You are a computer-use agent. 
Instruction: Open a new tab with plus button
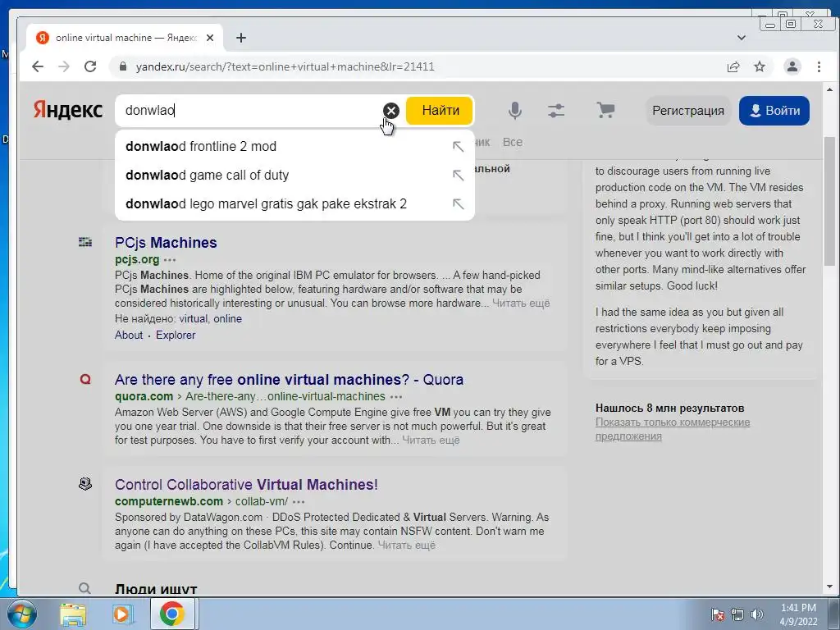241,38
